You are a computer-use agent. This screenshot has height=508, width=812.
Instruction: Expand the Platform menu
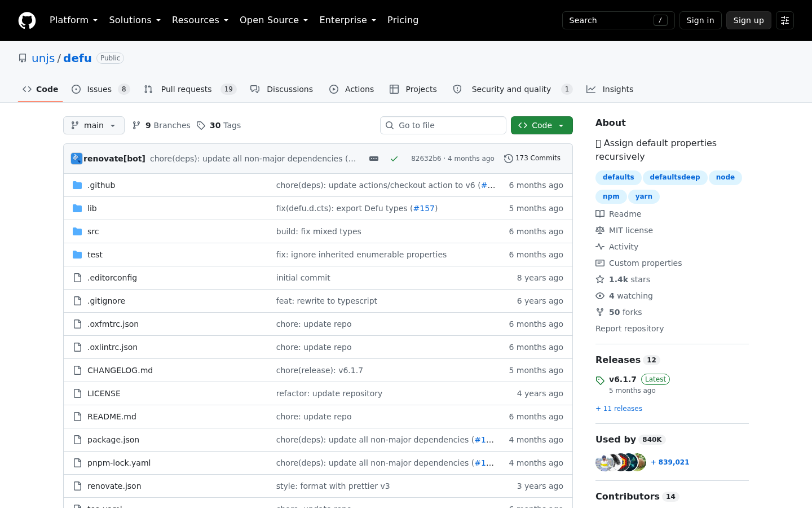coord(73,20)
